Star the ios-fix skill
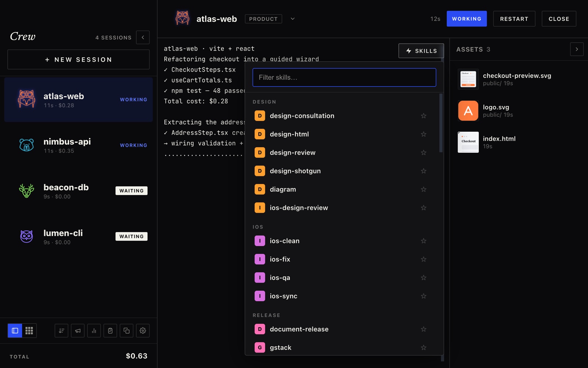Image resolution: width=588 pixels, height=368 pixels. pyautogui.click(x=424, y=259)
